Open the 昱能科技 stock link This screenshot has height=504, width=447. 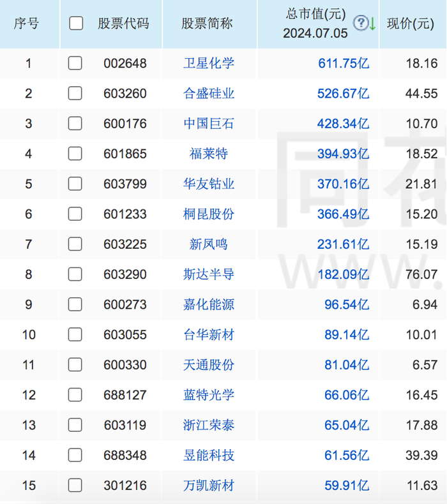pyautogui.click(x=209, y=455)
